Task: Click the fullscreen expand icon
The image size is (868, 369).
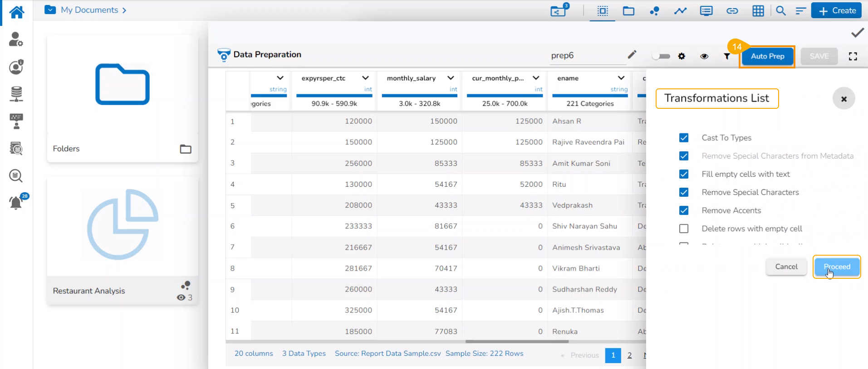Action: click(853, 56)
